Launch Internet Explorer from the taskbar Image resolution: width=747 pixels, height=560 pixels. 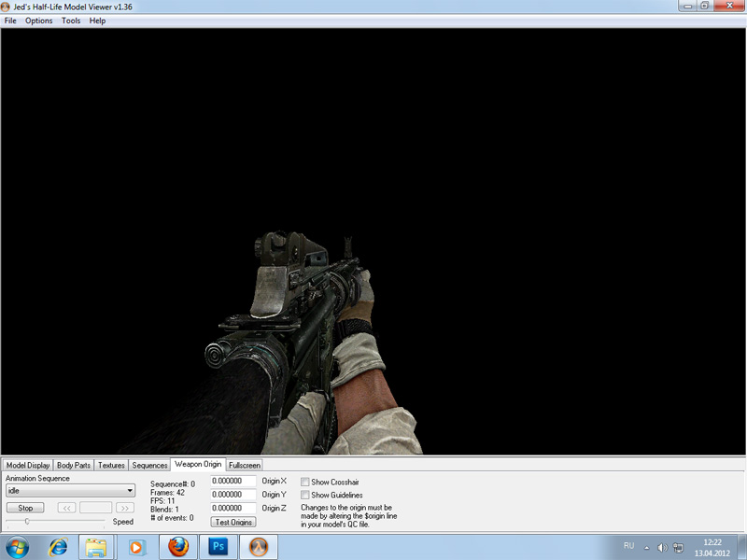coord(59,546)
